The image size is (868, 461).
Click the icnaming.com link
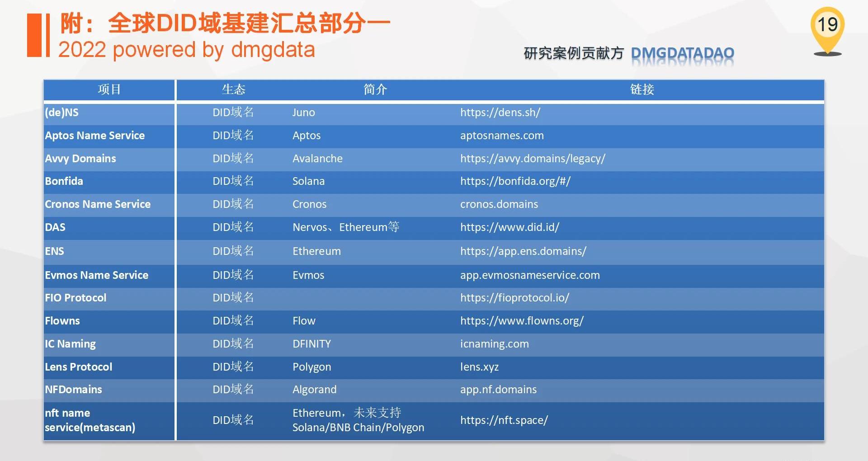point(494,344)
